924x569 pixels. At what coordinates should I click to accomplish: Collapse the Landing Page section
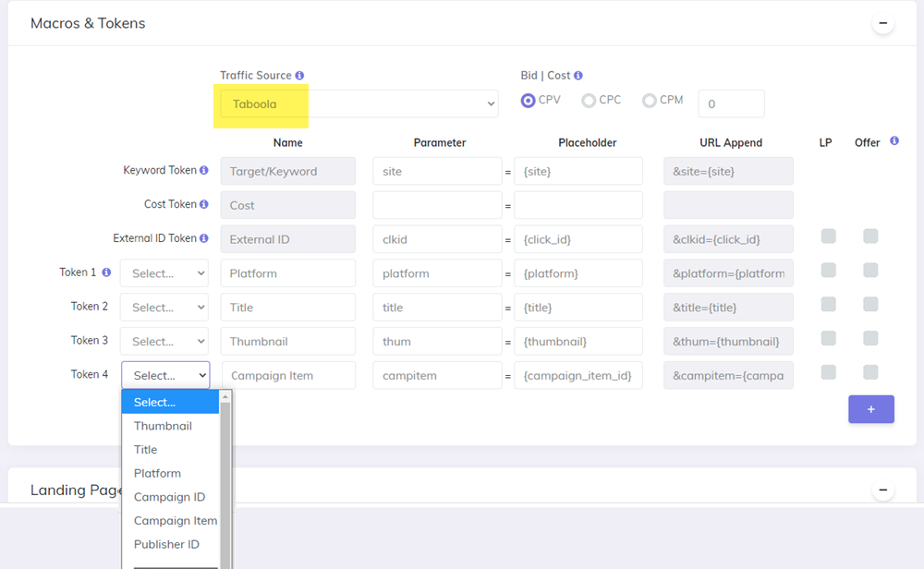pyautogui.click(x=882, y=490)
